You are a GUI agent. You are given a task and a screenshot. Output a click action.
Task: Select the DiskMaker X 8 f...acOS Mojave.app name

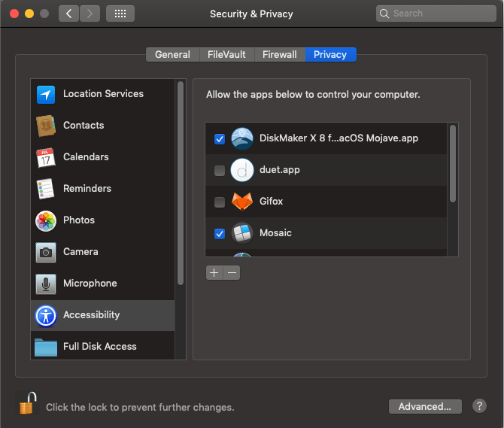point(339,138)
